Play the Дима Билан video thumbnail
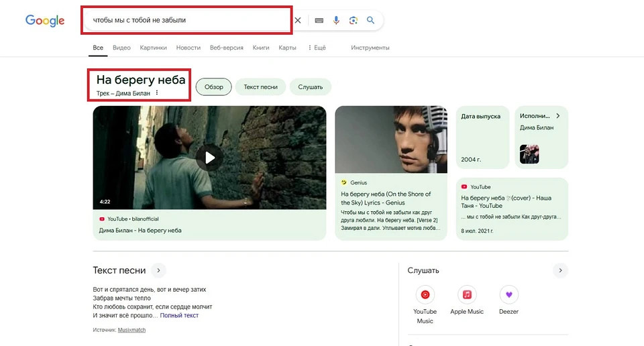Screen dimensions: 644x346 coord(210,158)
